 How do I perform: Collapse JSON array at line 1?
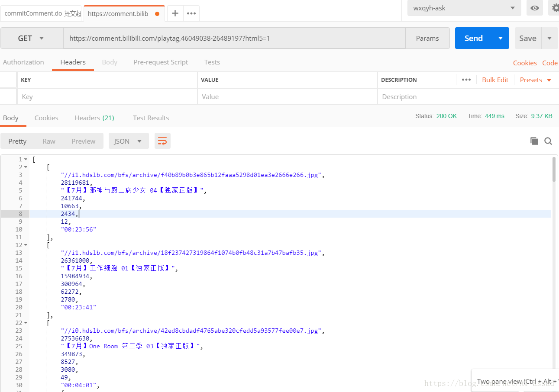26,159
